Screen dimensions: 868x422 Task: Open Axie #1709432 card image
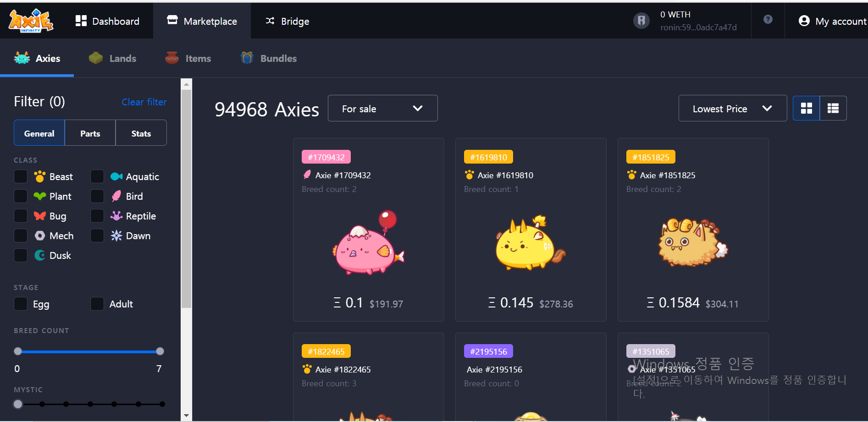tap(369, 243)
